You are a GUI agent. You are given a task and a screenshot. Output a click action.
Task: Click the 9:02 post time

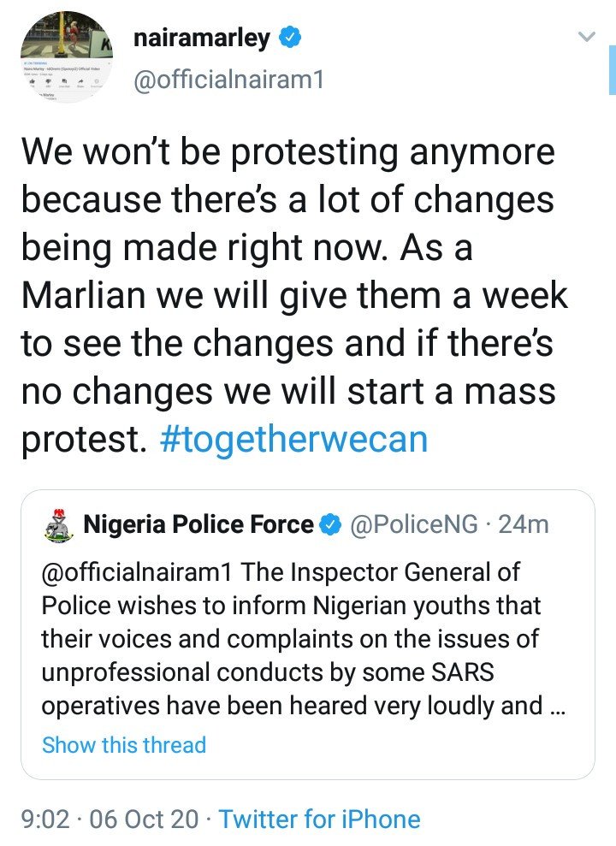45,819
